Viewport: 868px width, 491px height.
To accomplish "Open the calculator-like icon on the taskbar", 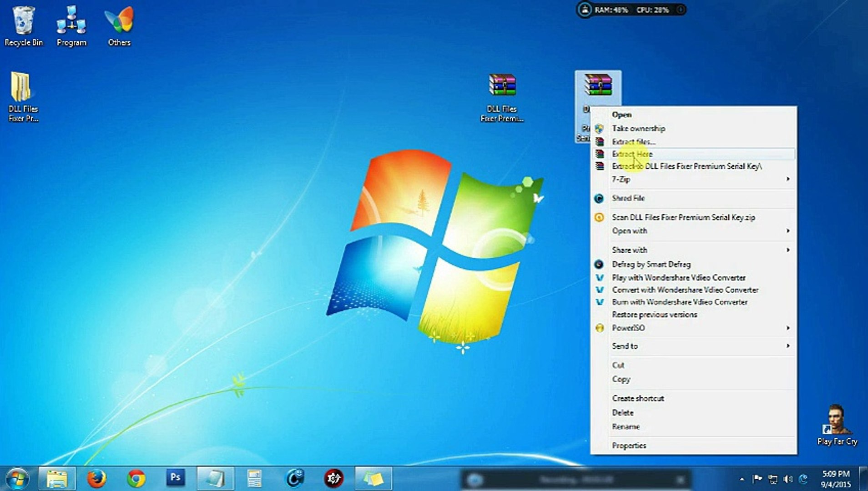I will point(254,478).
